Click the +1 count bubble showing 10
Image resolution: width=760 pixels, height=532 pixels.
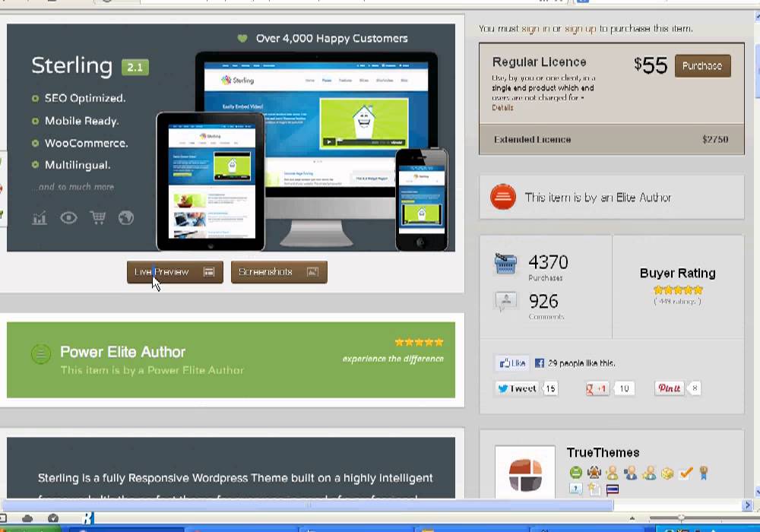click(624, 388)
